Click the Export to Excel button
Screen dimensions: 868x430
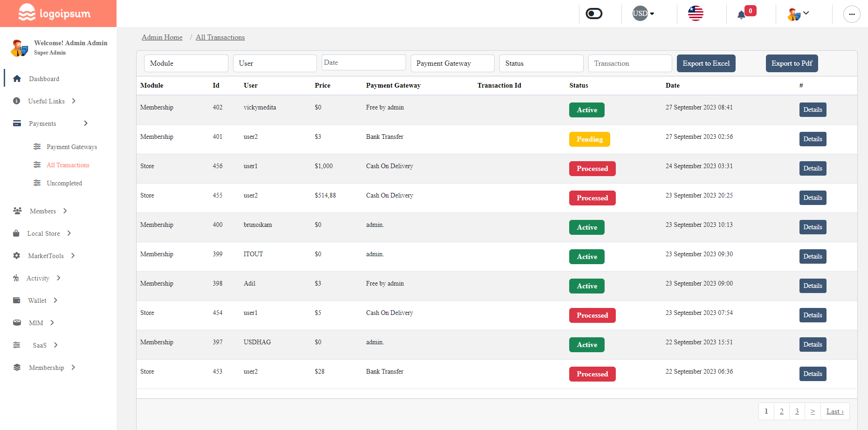pyautogui.click(x=706, y=63)
